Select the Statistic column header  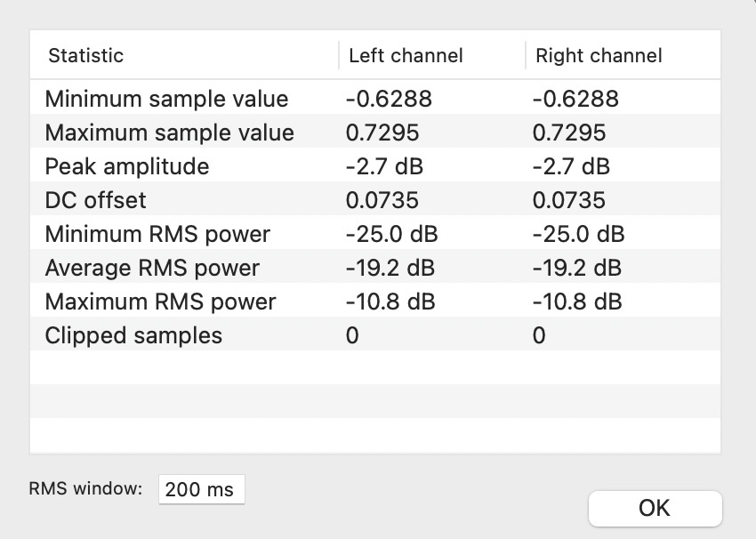(184, 55)
